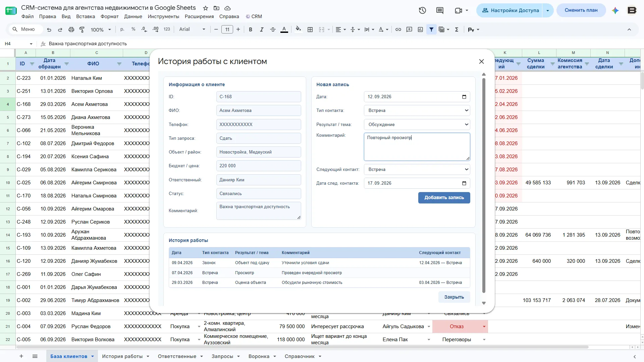Open the zoom 100% dropdown
This screenshot has height=362, width=644.
tap(101, 29)
